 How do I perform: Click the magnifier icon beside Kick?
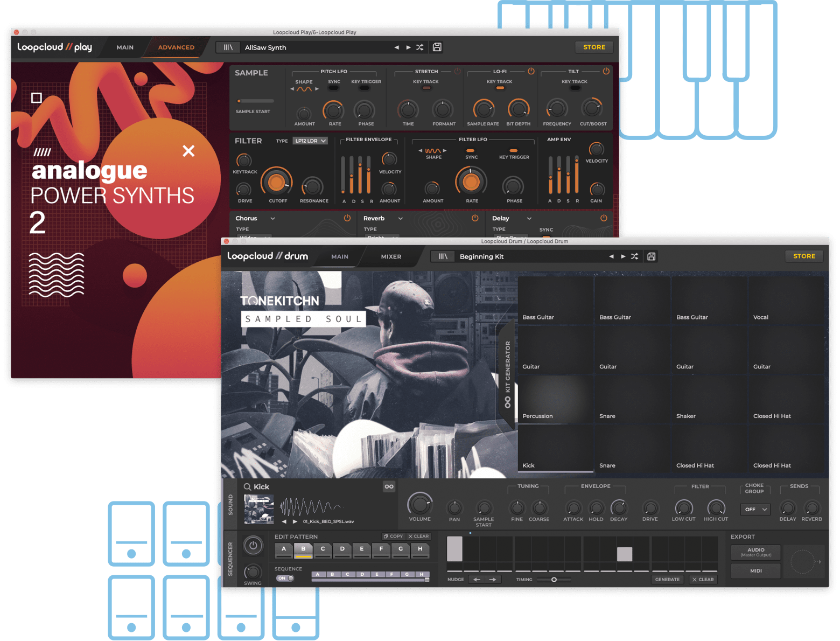coord(247,487)
